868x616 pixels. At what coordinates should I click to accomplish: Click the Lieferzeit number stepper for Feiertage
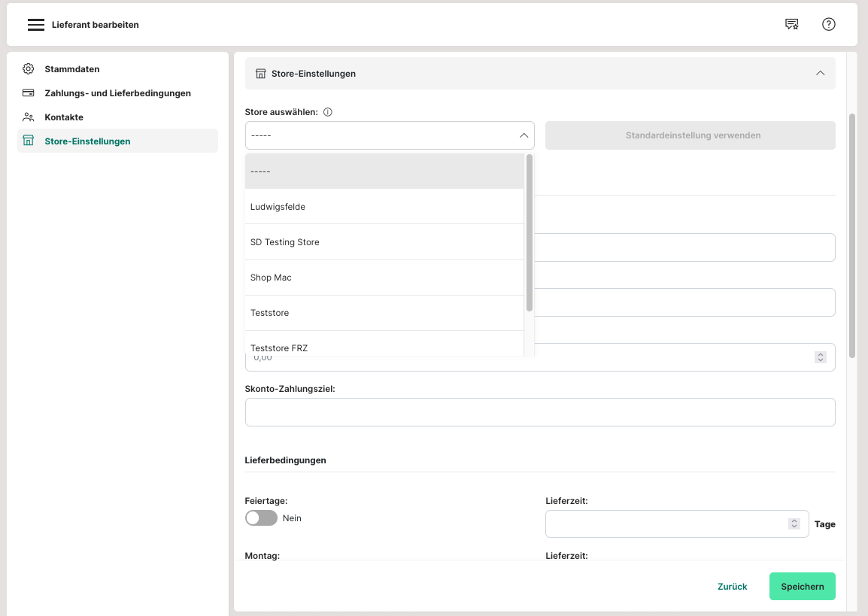tap(794, 524)
